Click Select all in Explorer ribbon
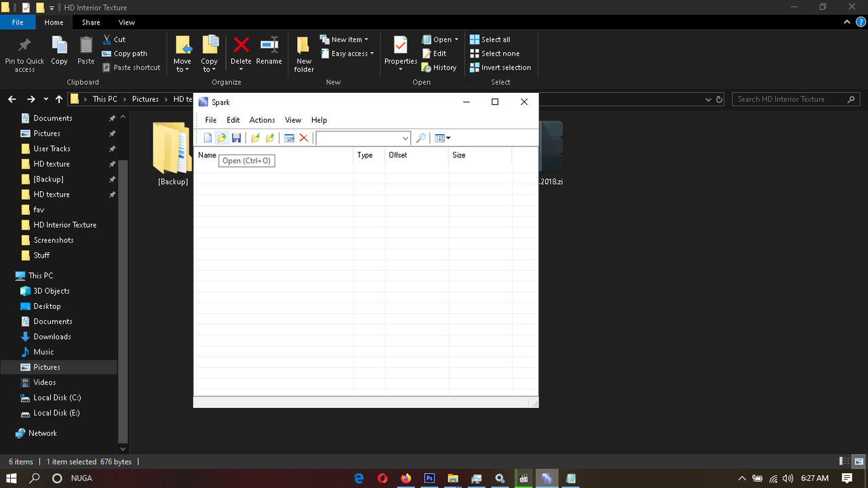Image resolution: width=868 pixels, height=488 pixels. (x=490, y=39)
